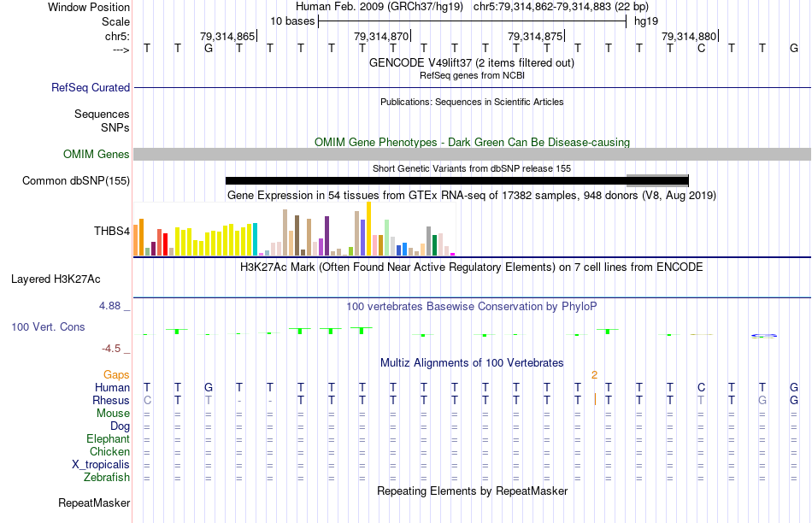Click the Gaps row label
This screenshot has height=523, width=812.
[116, 374]
